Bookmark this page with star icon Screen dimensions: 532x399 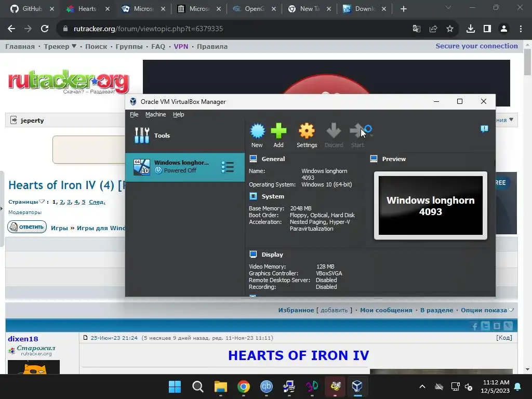coord(450,29)
